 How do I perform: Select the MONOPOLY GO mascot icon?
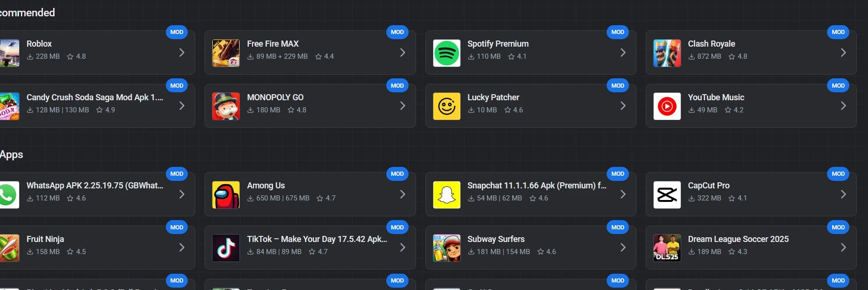point(226,106)
